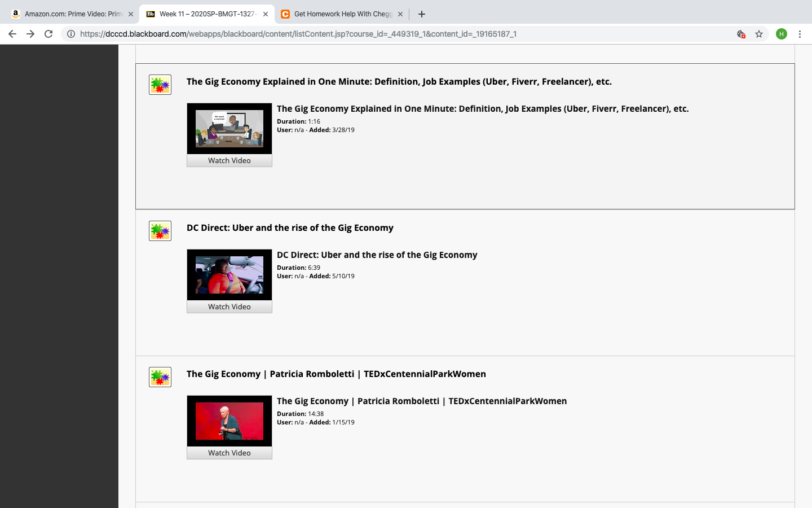Click the 'Duration: 14:38' text
812x508 pixels.
(x=300, y=414)
